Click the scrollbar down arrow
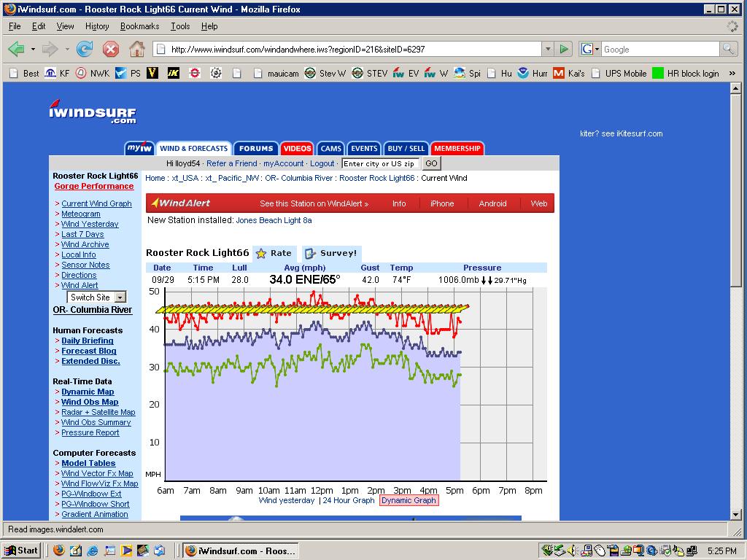 [x=735, y=514]
